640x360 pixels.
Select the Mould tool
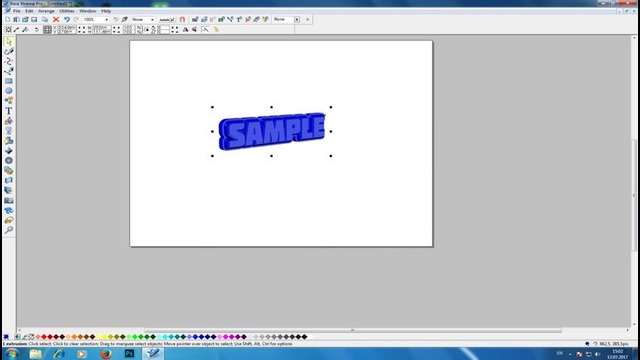[9, 180]
